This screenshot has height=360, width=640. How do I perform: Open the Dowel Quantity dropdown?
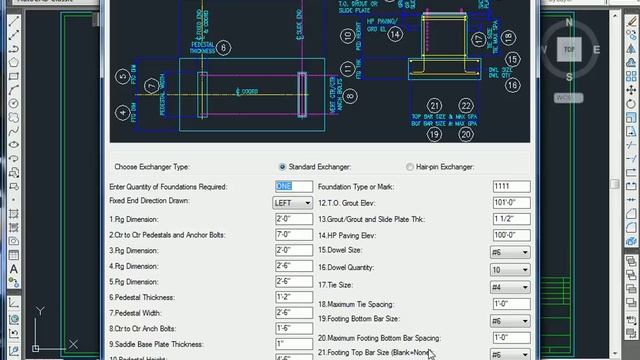(x=510, y=270)
